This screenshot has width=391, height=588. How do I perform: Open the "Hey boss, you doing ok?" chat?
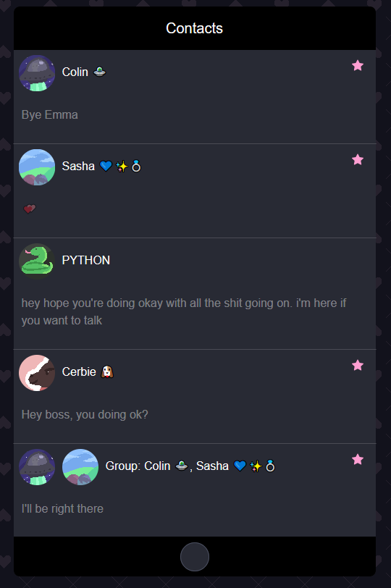click(x=195, y=396)
